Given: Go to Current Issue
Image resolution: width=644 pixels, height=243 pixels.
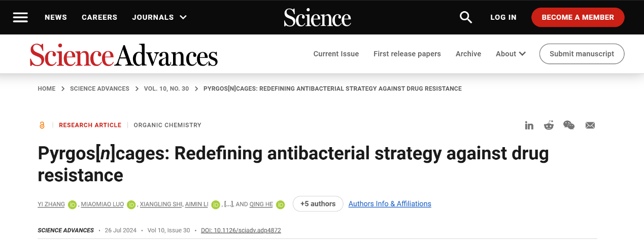Looking at the screenshot, I should (336, 54).
